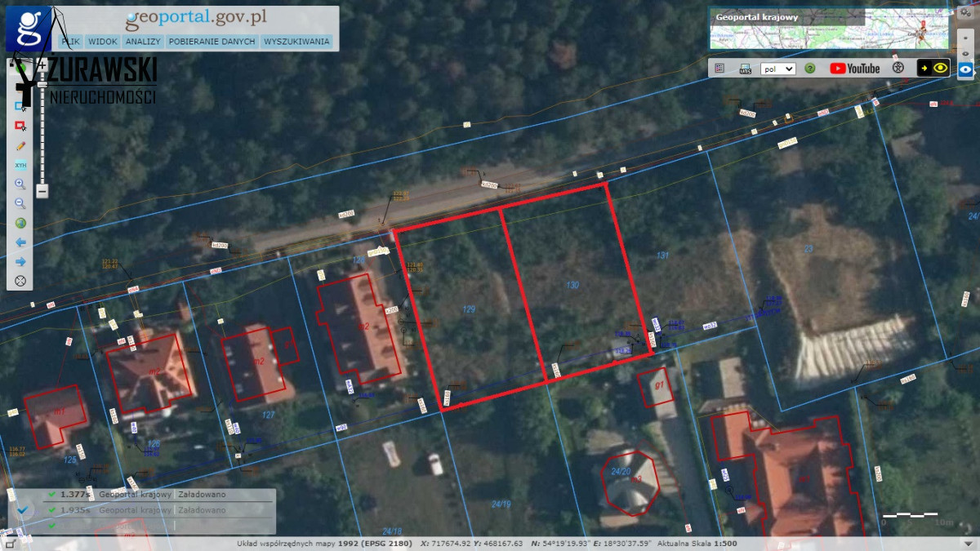Click the zoom out magnifier tool
This screenshot has height=551, width=980.
pyautogui.click(x=20, y=203)
